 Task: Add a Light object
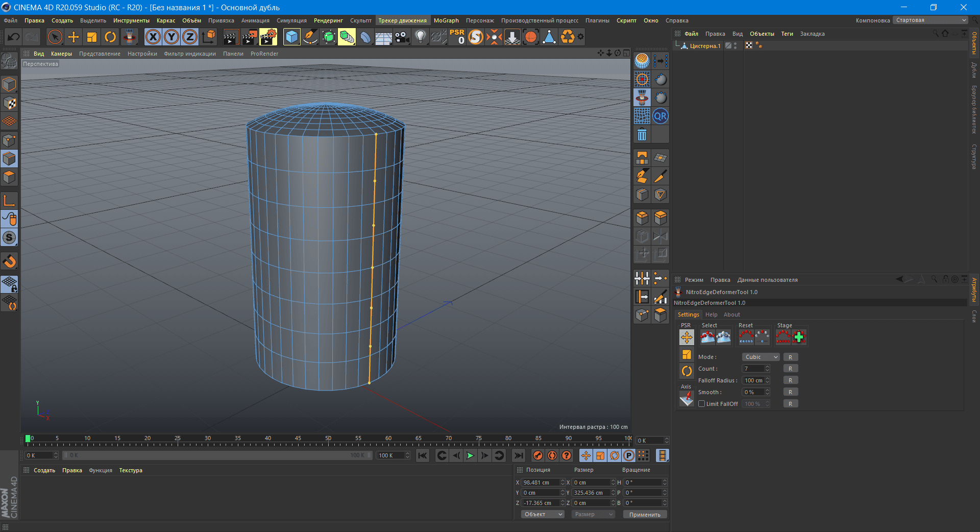(420, 37)
